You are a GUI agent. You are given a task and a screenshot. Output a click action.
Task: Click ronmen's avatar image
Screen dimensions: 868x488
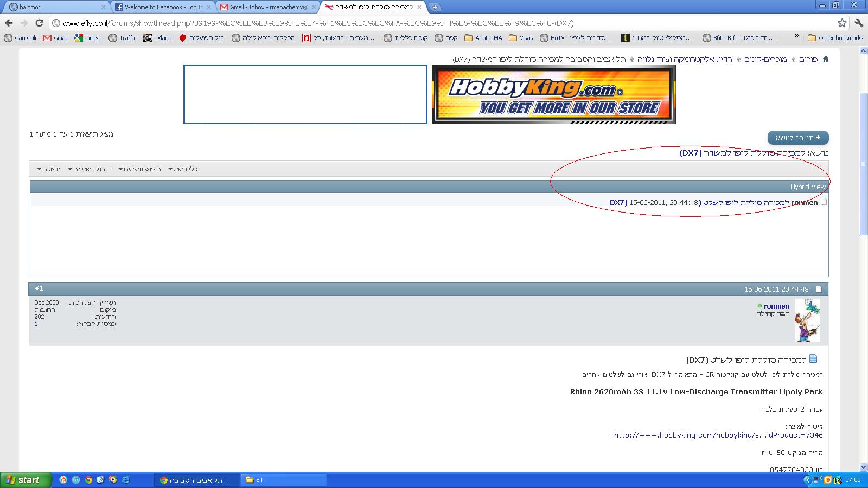click(x=807, y=320)
